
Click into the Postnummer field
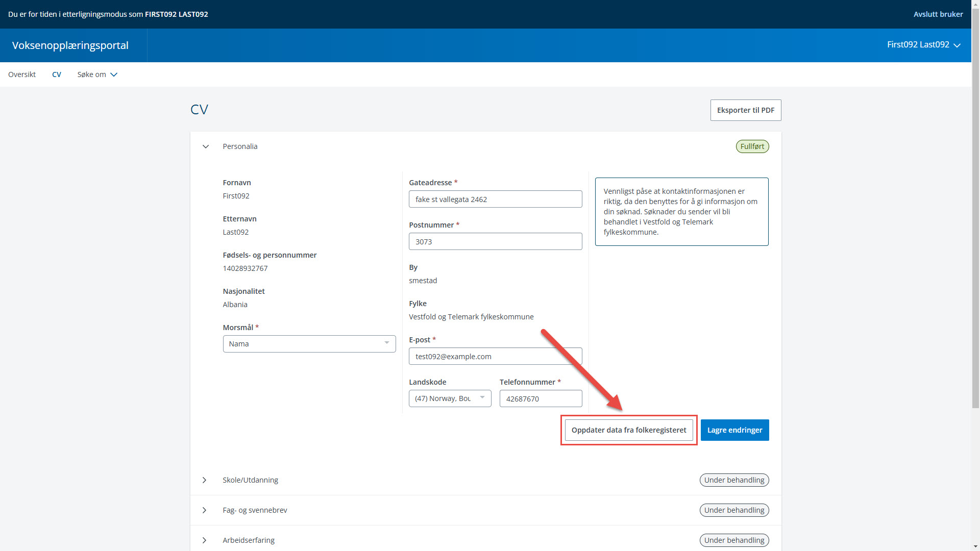click(495, 242)
